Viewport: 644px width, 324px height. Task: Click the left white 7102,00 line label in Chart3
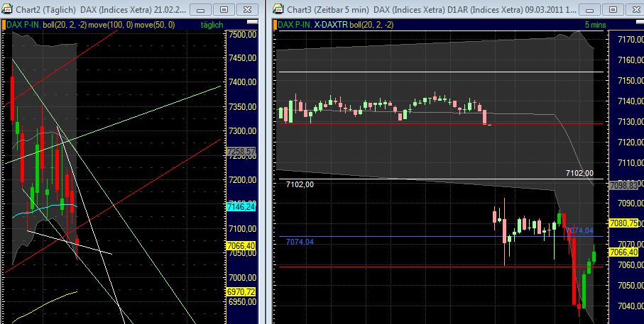click(300, 185)
